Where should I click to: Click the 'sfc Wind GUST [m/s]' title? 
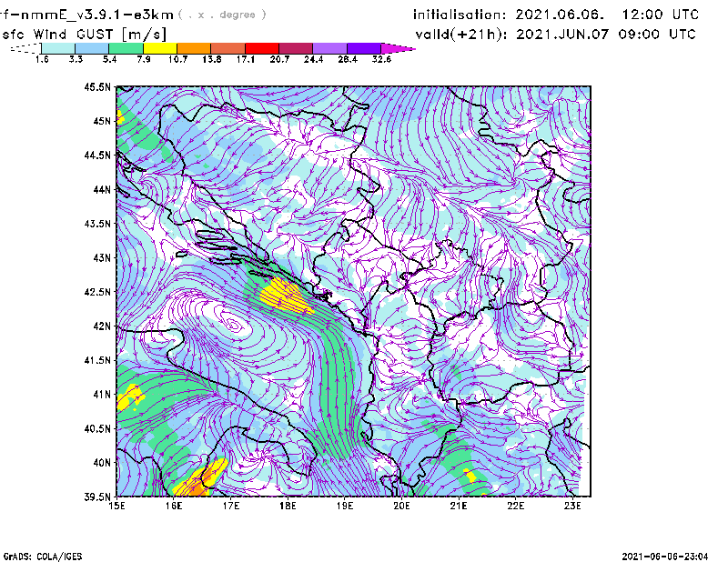click(85, 35)
